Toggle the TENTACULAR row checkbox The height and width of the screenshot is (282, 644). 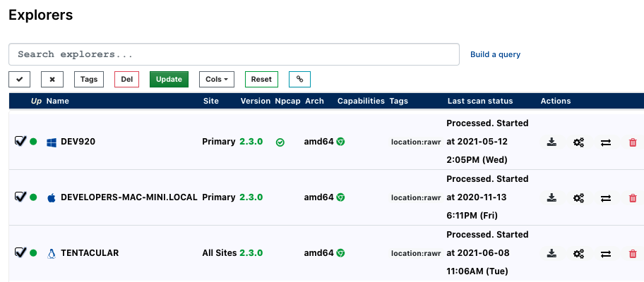20,252
